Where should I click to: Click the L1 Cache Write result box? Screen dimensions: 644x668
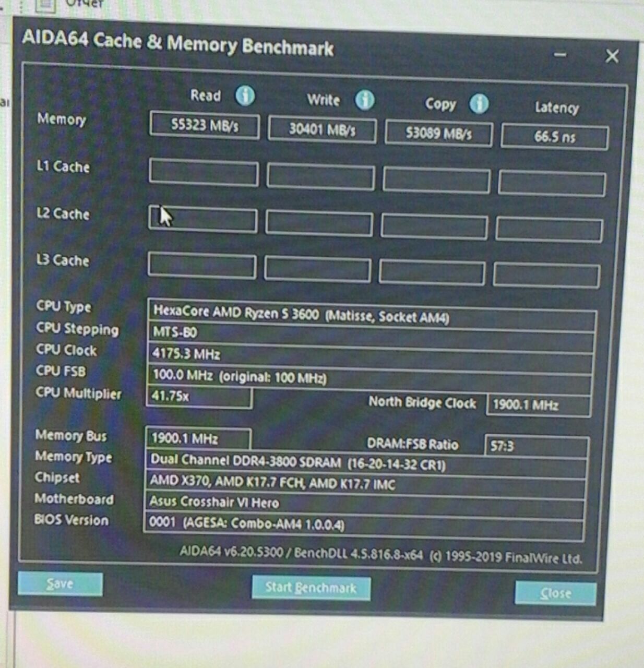coord(320,177)
